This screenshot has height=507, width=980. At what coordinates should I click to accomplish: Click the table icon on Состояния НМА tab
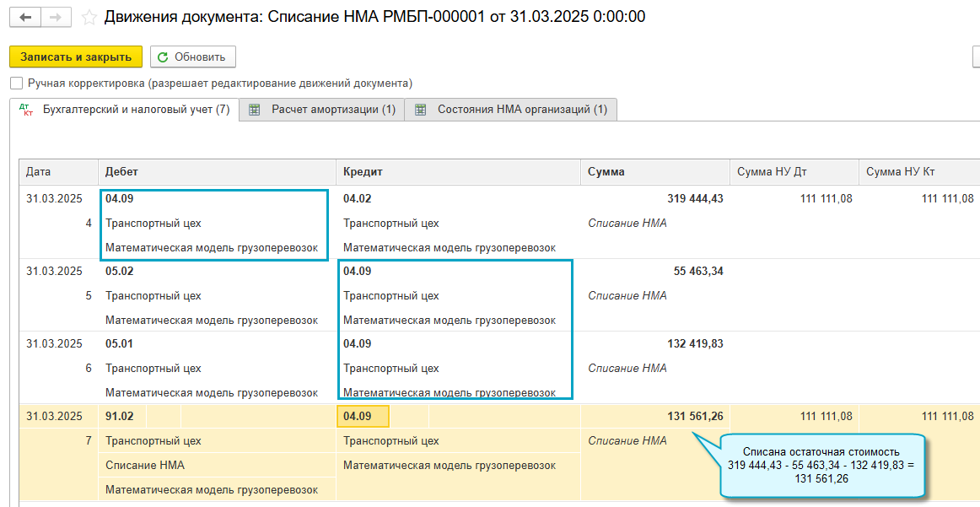click(x=421, y=110)
